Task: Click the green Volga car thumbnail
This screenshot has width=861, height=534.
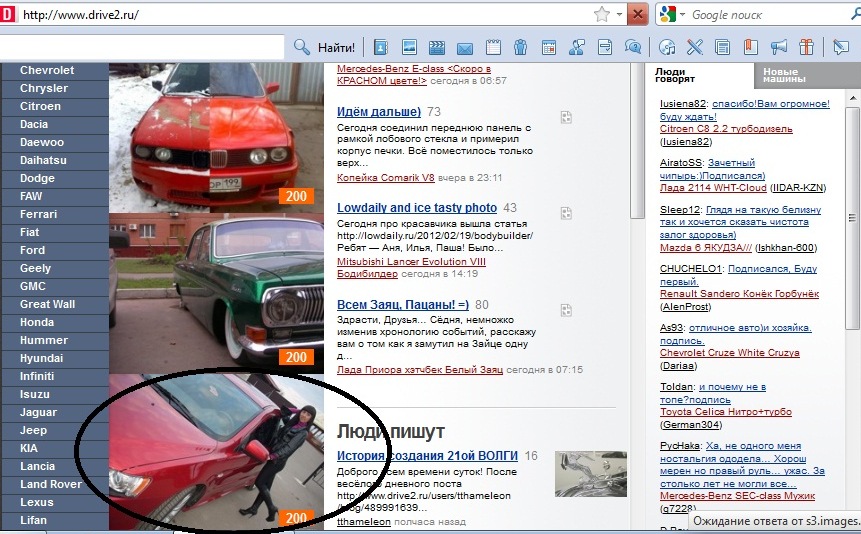Action: pos(216,293)
